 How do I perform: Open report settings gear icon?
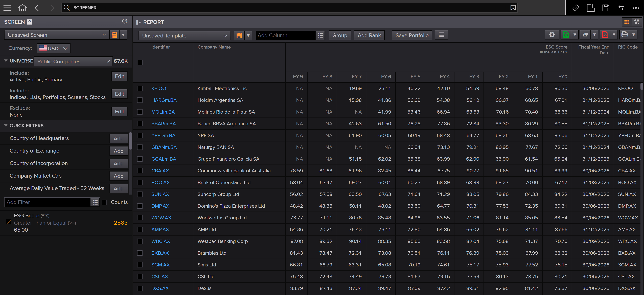click(552, 35)
